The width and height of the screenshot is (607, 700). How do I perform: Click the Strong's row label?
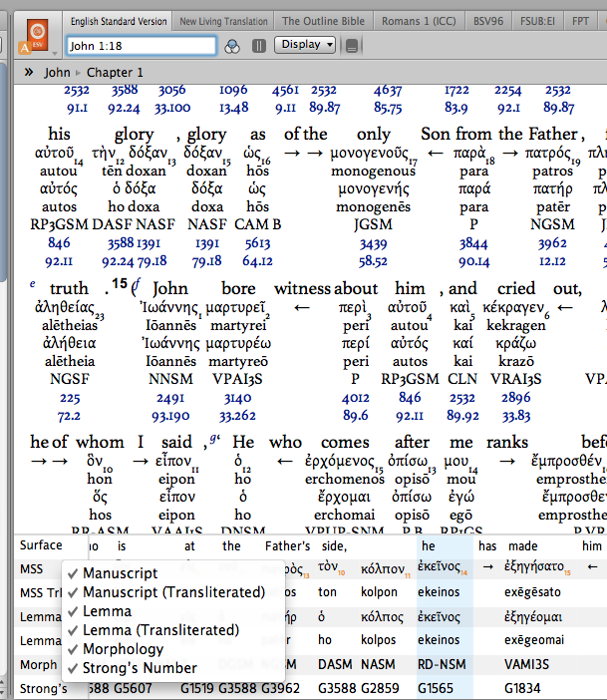43,688
